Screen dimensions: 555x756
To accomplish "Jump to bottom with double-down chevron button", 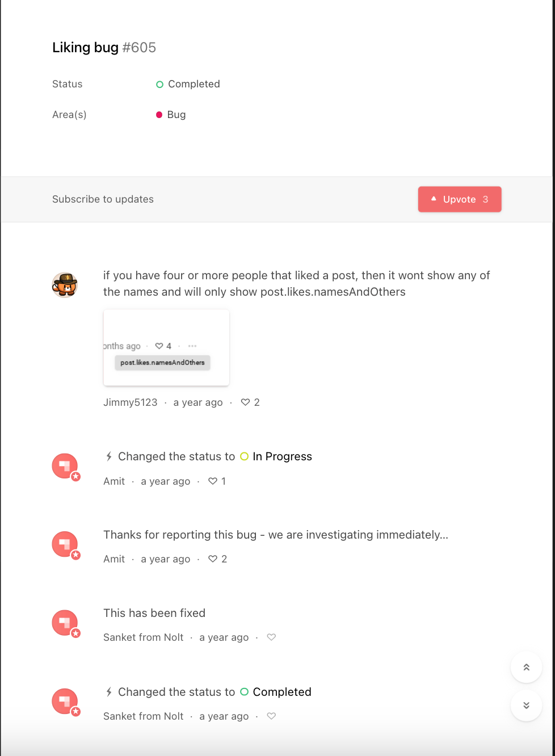I will click(527, 705).
